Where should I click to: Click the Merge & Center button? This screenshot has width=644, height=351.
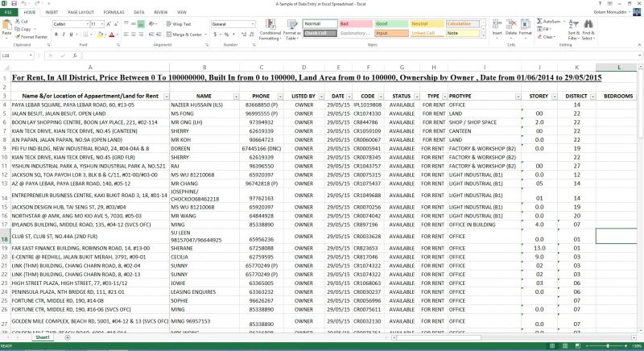[x=185, y=35]
